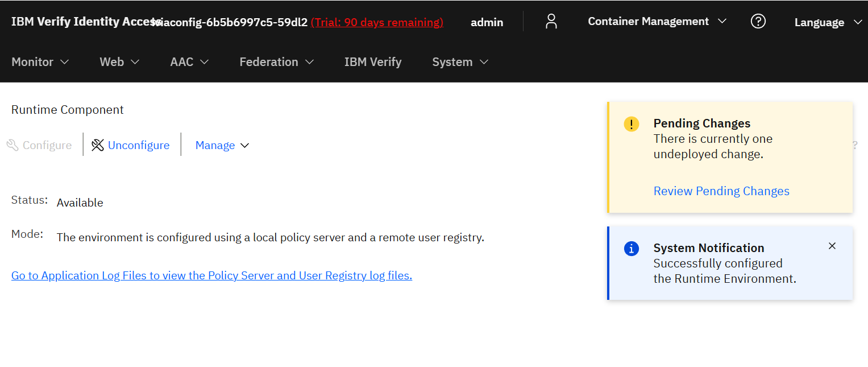
Task: Click the Pending Changes title
Action: click(x=702, y=123)
